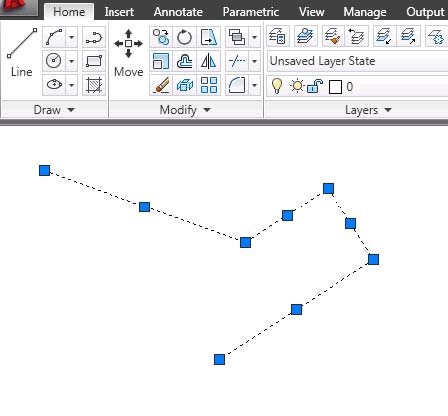This screenshot has width=448, height=416.
Task: Expand the Draw panel
Action: pos(54,110)
